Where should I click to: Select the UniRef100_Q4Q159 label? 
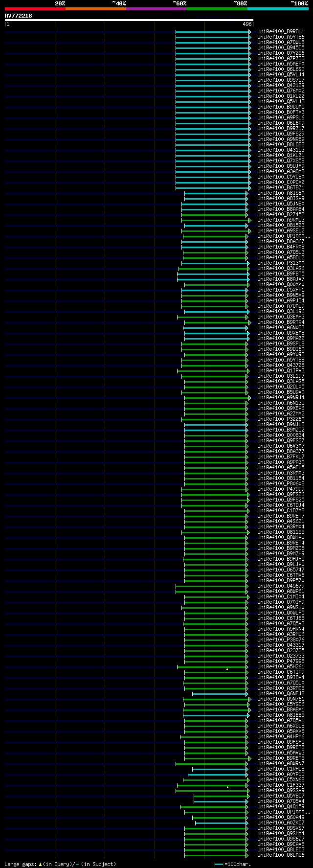(x=281, y=807)
